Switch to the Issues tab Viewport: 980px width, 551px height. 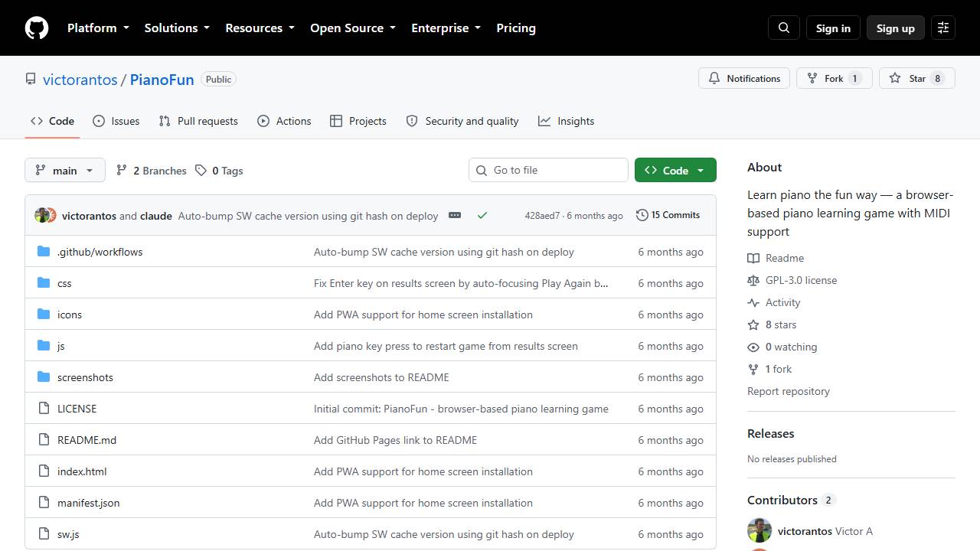pos(116,121)
